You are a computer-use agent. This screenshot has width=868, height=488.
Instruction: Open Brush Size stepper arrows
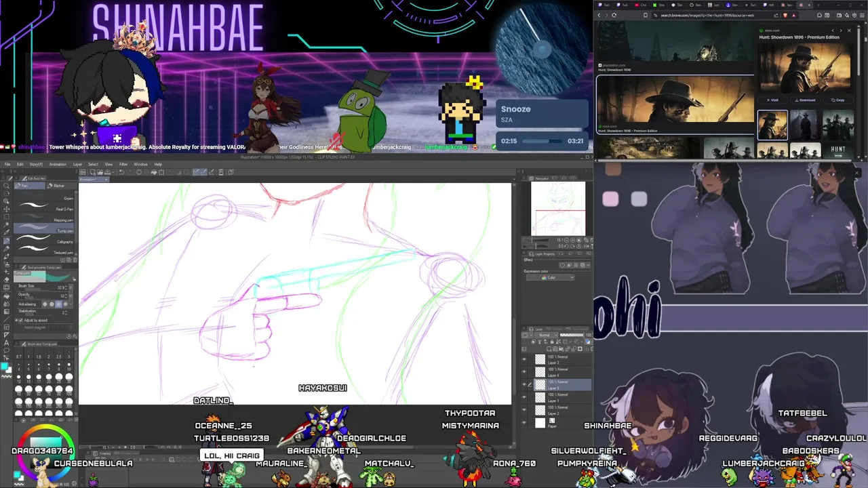(66, 287)
